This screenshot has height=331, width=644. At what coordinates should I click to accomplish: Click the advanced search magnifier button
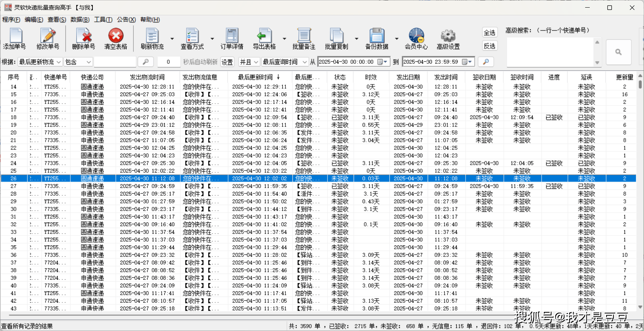click(618, 52)
